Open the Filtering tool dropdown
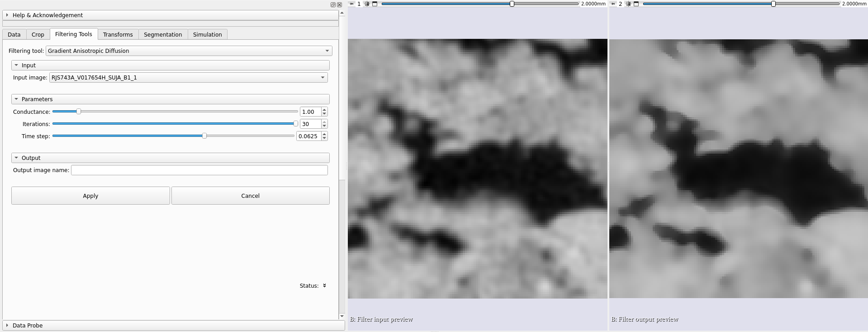 pyautogui.click(x=189, y=51)
